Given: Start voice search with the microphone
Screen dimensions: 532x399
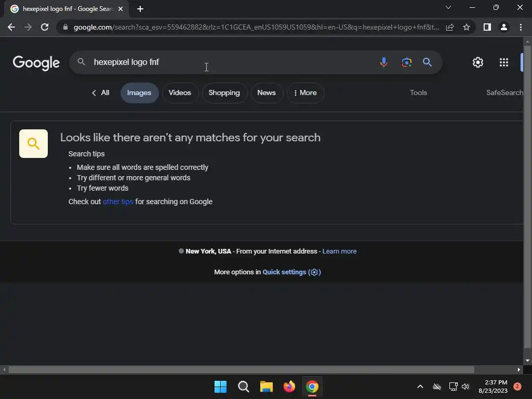Looking at the screenshot, I should tap(384, 62).
